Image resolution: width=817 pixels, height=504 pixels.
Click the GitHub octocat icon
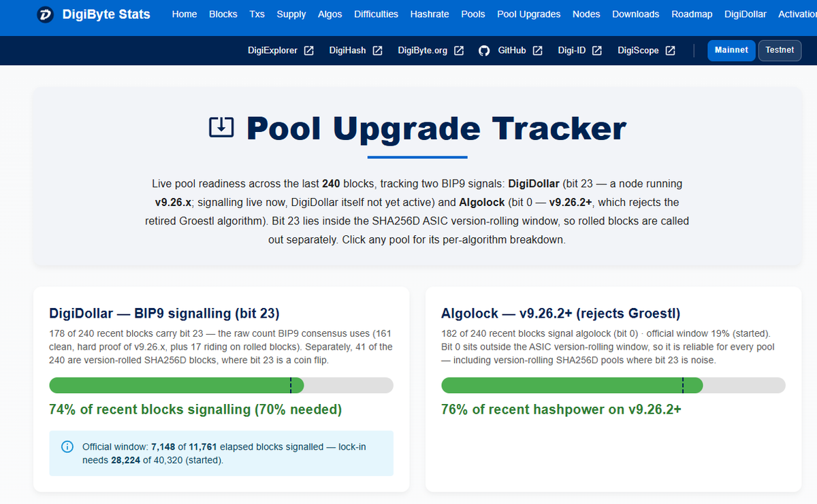point(484,50)
